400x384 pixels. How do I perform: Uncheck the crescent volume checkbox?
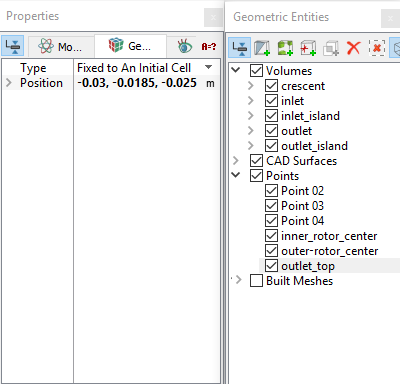[x=271, y=86]
